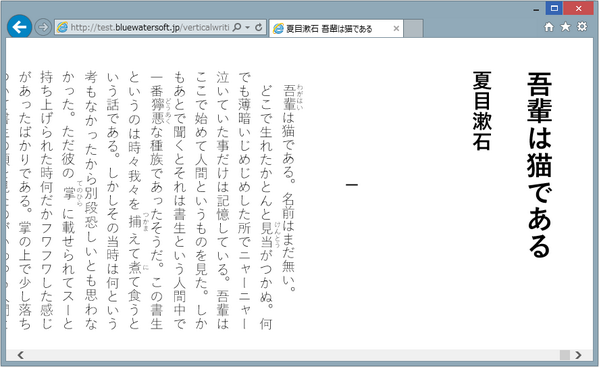Click the IE page icon in address bar

pos(62,27)
